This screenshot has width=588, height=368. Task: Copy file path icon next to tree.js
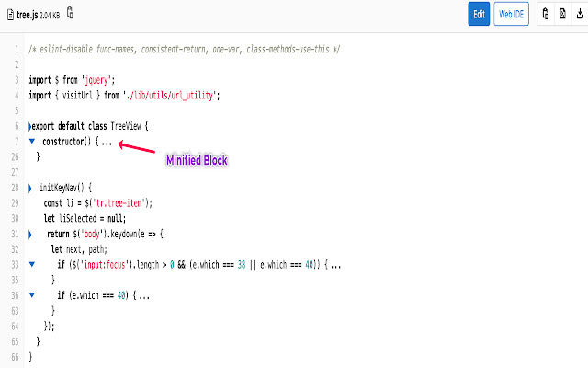pyautogui.click(x=70, y=13)
